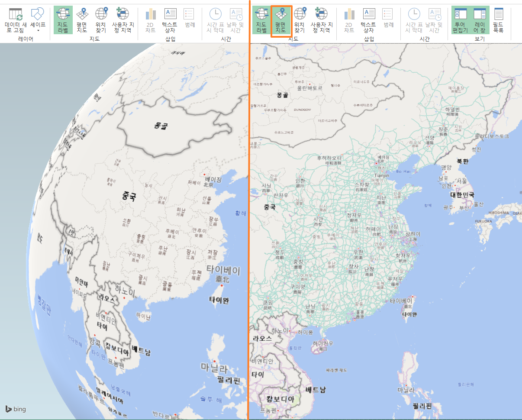The height and width of the screenshot is (420, 522).
Task: Click 베이징 label on the globe map
Action: click(x=213, y=179)
